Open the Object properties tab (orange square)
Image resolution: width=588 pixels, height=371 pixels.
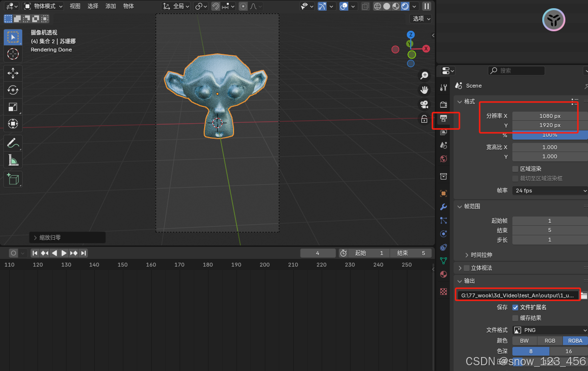[x=444, y=193]
